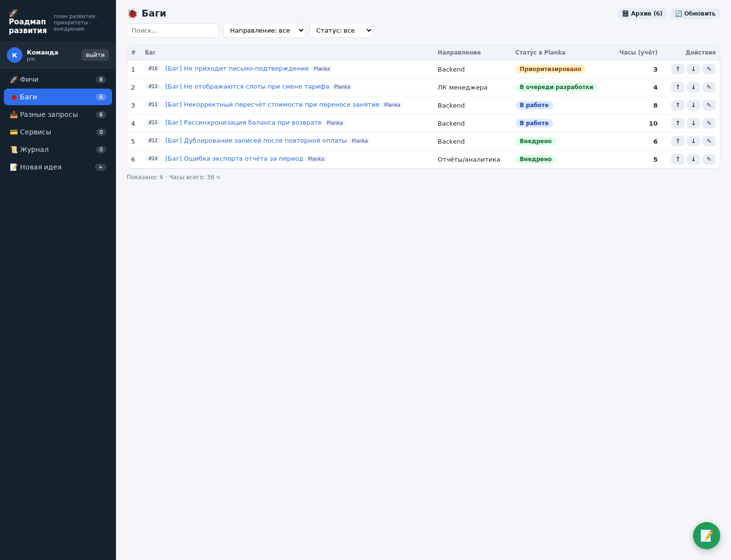Click the 'В очереди разработки' status badge
The image size is (731, 560).
pyautogui.click(x=556, y=87)
